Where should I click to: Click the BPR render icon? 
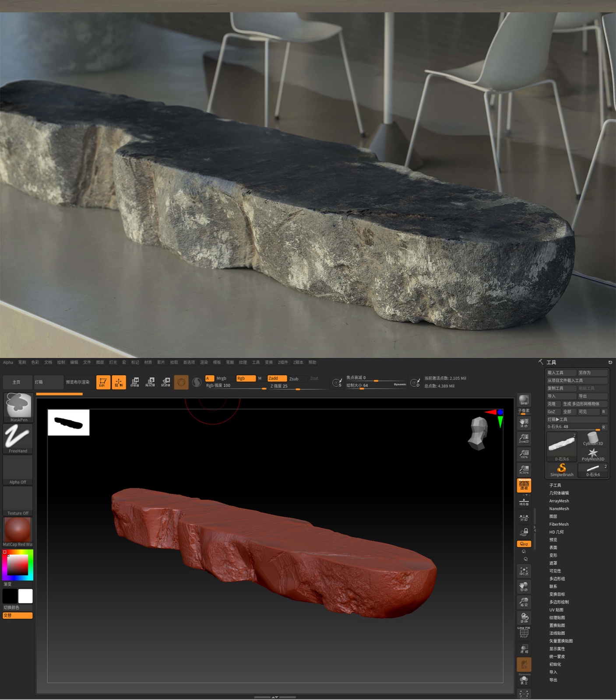pyautogui.click(x=524, y=400)
